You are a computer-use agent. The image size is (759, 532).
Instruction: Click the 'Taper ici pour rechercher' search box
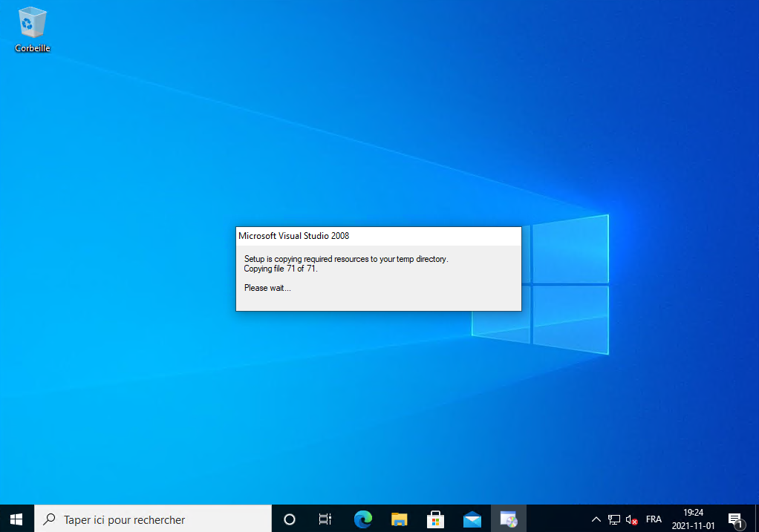(153, 519)
